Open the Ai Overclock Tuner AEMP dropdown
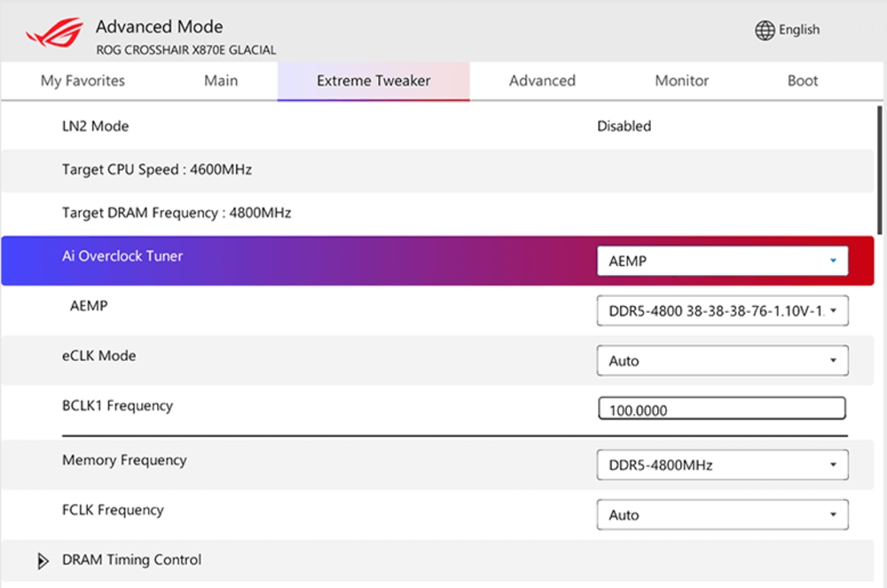 722,261
